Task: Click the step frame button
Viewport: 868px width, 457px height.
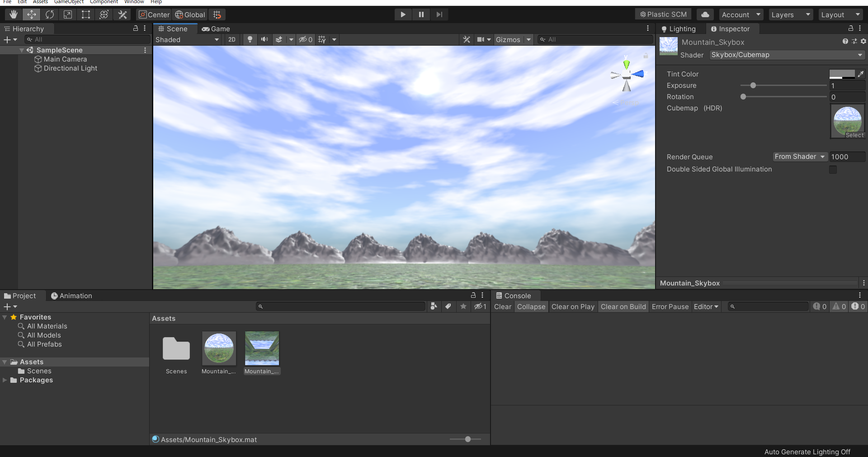Action: [439, 14]
